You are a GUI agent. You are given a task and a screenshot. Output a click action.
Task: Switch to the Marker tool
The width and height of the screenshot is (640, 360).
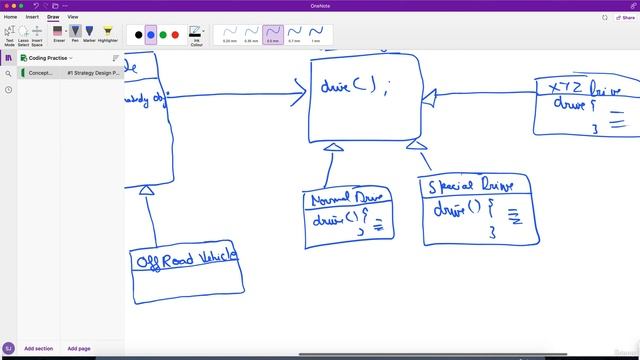[x=89, y=34]
